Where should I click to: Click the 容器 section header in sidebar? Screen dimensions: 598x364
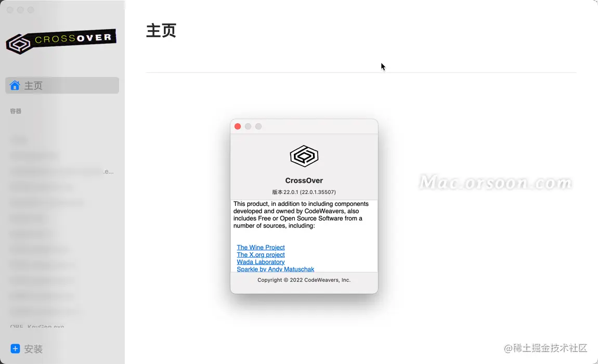[x=16, y=111]
